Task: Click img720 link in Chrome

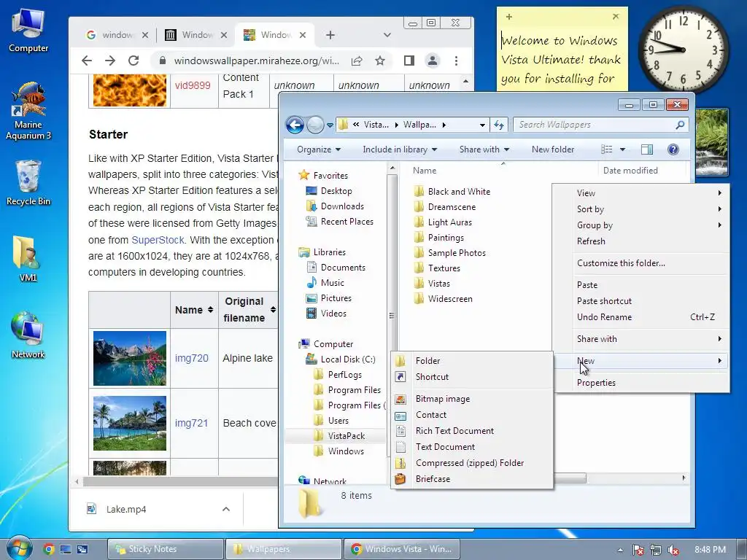Action: tap(192, 358)
